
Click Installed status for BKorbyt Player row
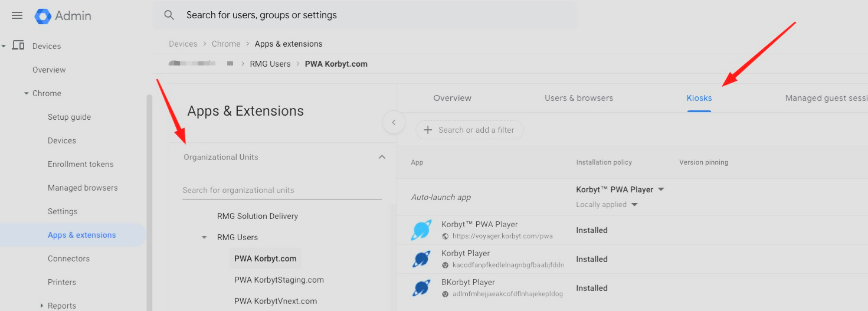(x=592, y=288)
